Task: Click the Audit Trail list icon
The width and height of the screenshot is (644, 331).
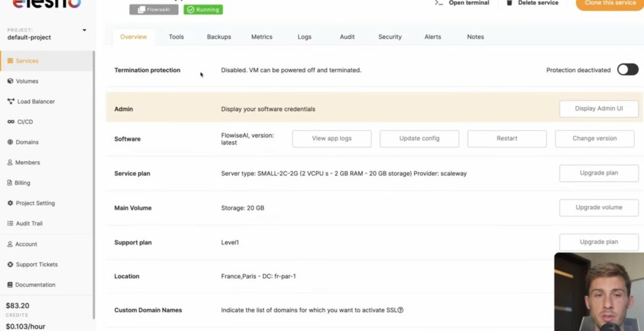Action: (x=10, y=224)
